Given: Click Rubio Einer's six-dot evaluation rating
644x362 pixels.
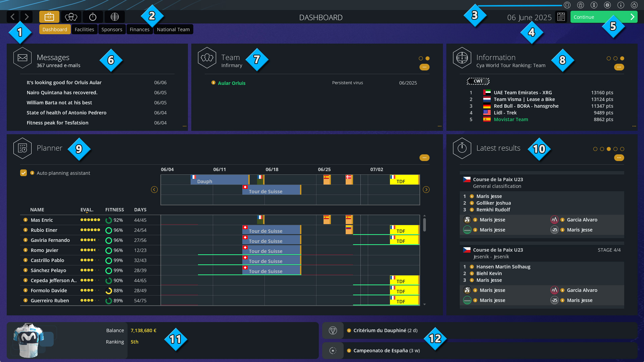Looking at the screenshot, I should point(90,230).
